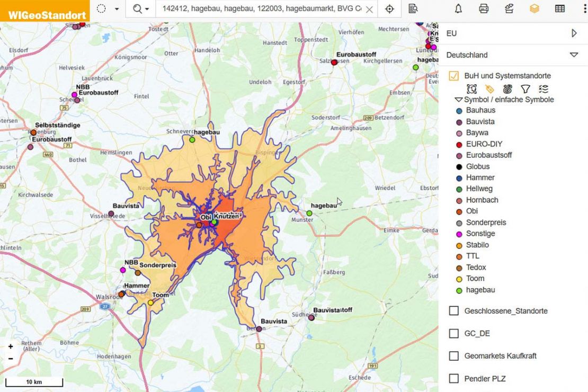Viewport: 588px width, 392px height.
Task: Click the Toom marker near Walsrode
Action: [150, 302]
